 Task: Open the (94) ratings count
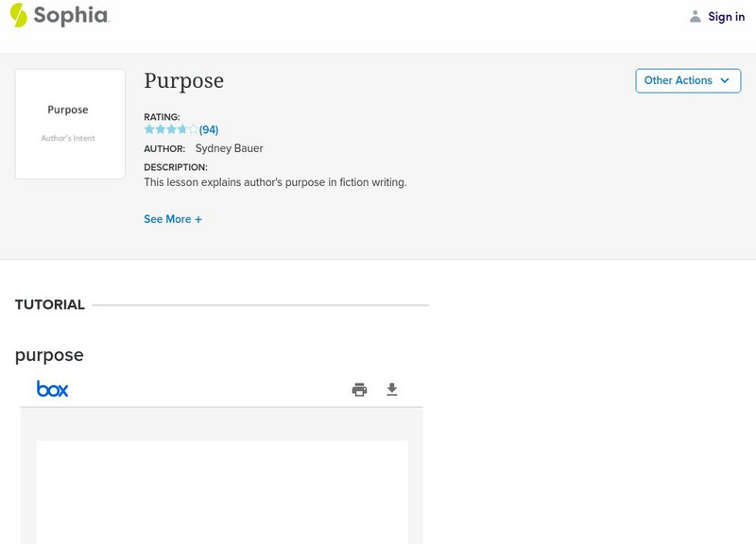click(x=209, y=129)
